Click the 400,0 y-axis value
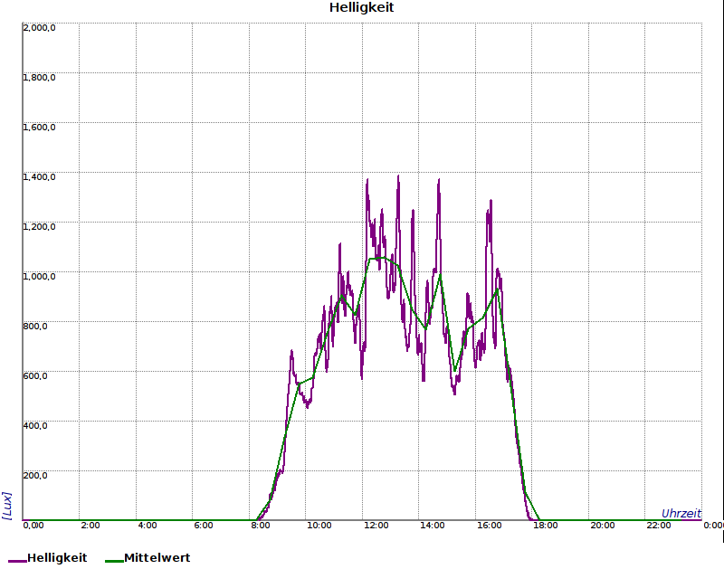724x588 pixels. pyautogui.click(x=35, y=425)
